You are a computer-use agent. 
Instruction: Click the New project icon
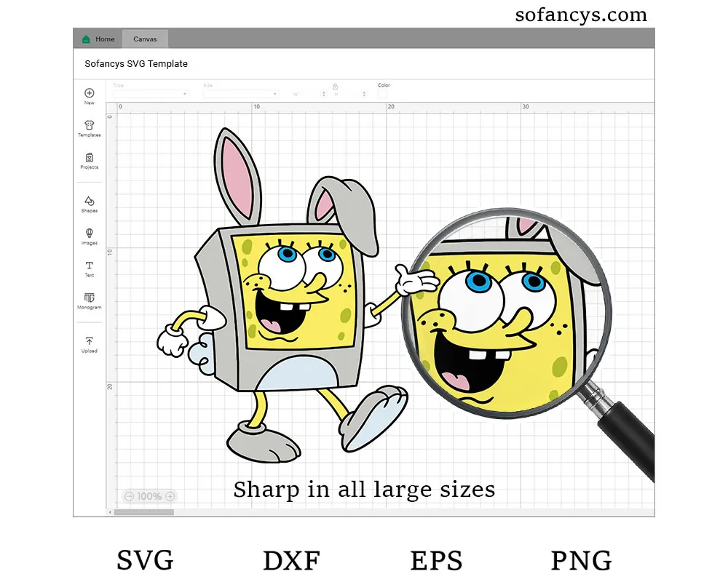pyautogui.click(x=89, y=93)
